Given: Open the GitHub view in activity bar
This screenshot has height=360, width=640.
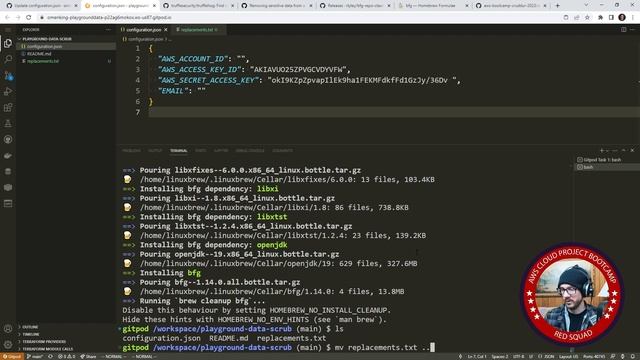Looking at the screenshot, I should [8, 140].
